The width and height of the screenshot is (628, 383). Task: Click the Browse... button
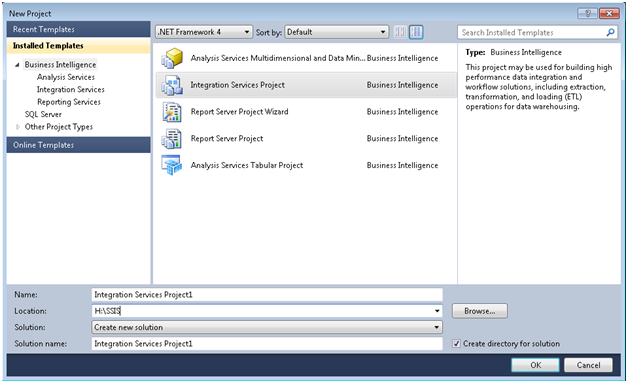[x=480, y=311]
